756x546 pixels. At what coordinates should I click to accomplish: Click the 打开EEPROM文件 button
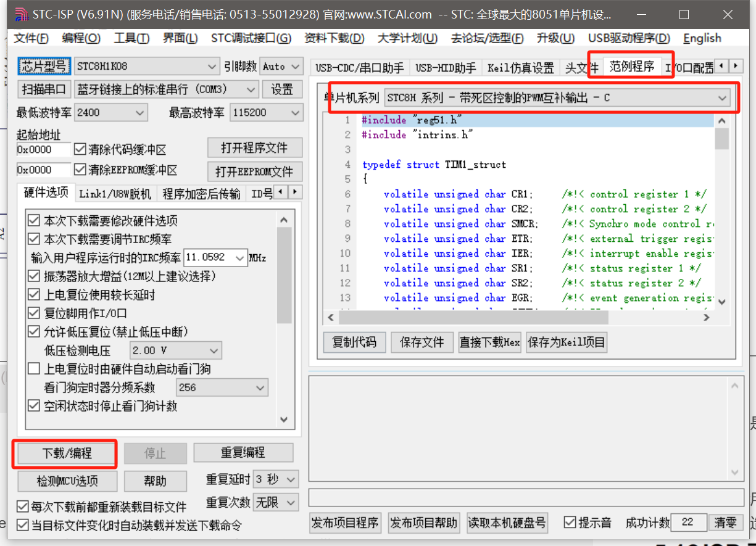pos(254,171)
